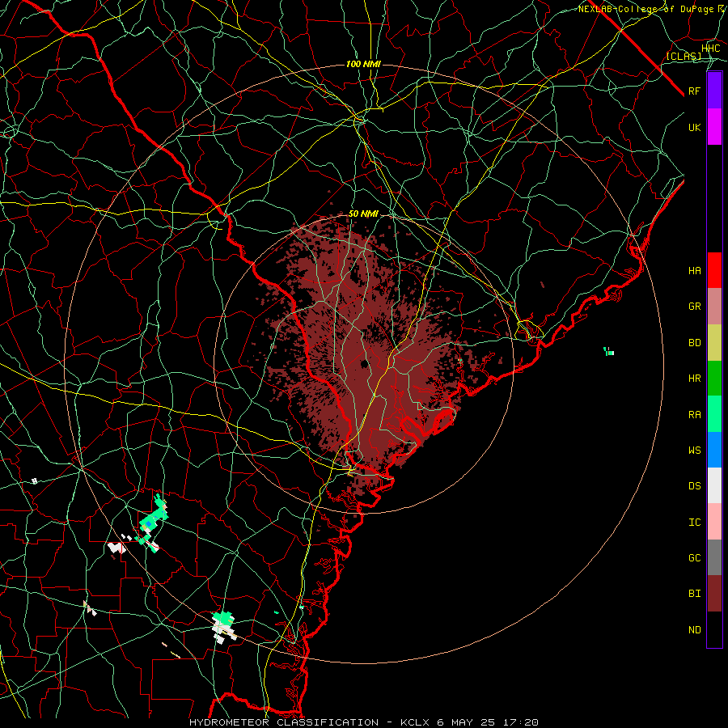Image resolution: width=728 pixels, height=728 pixels.
Task: Click the 17:20 timestamp
Action: (520, 722)
